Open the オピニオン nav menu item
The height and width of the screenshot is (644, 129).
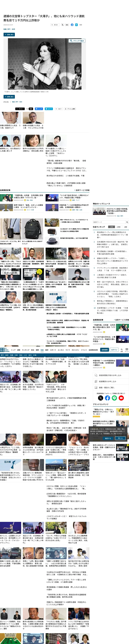pyautogui.click(x=75, y=350)
